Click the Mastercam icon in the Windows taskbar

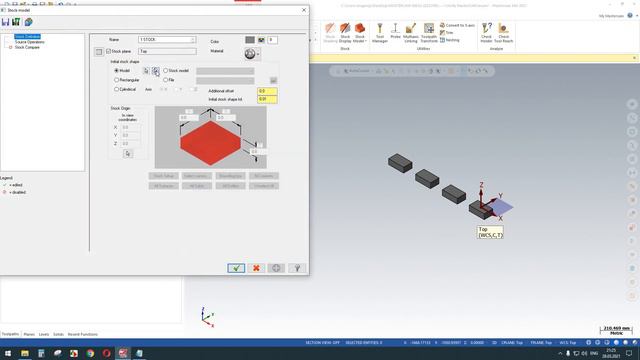pos(123,353)
